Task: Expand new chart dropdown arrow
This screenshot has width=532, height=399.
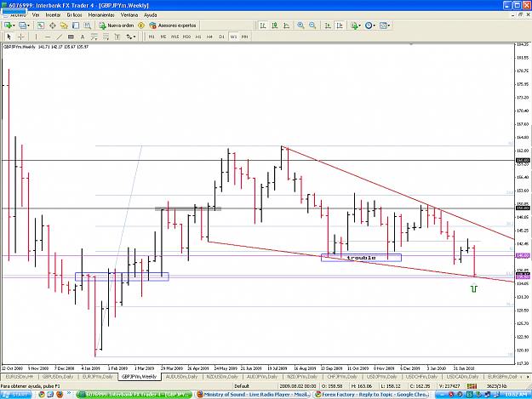Action: pos(14,26)
